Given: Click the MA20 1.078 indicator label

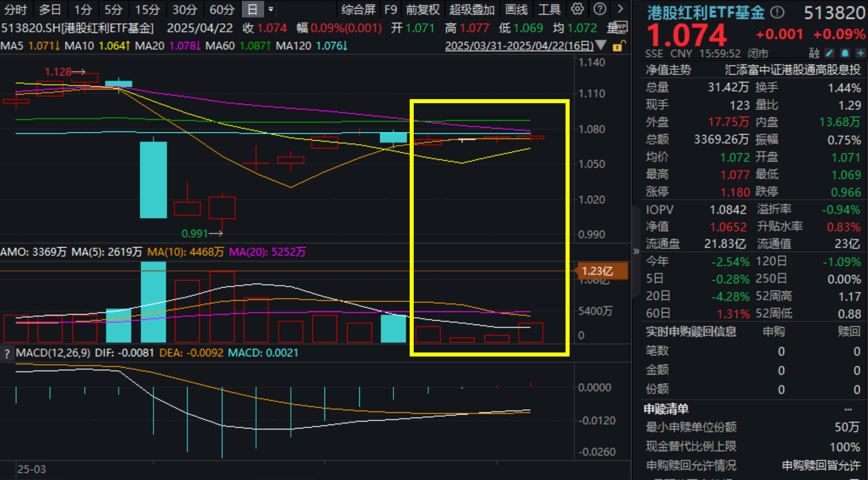Looking at the screenshot, I should click(168, 45).
